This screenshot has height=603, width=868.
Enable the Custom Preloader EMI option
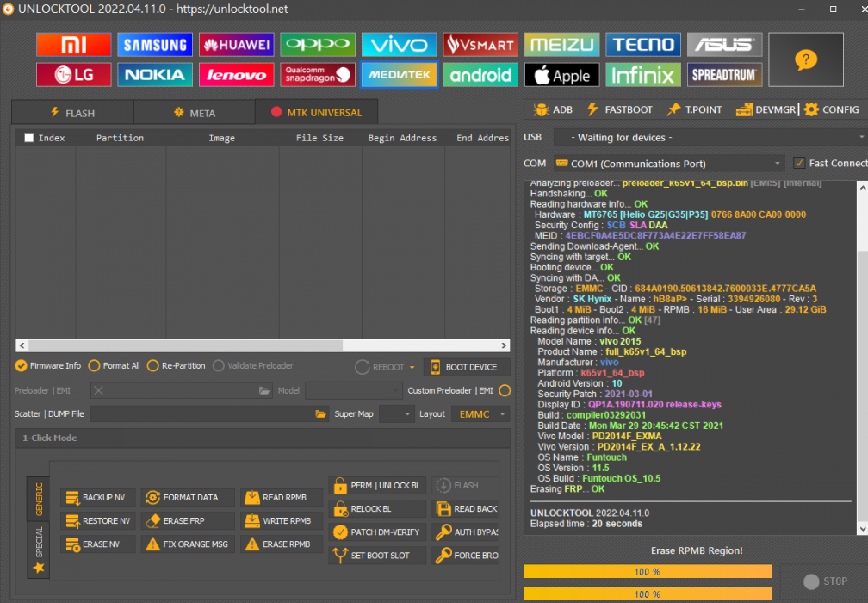[505, 391]
